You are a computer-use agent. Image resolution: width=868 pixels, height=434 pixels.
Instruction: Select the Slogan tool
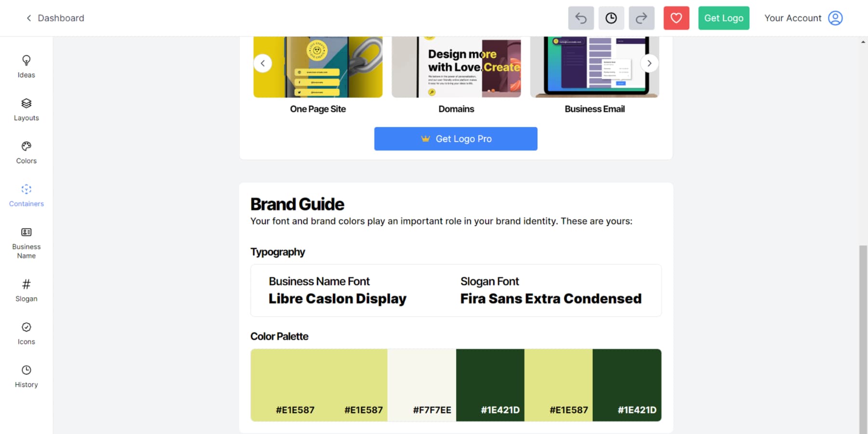26,290
